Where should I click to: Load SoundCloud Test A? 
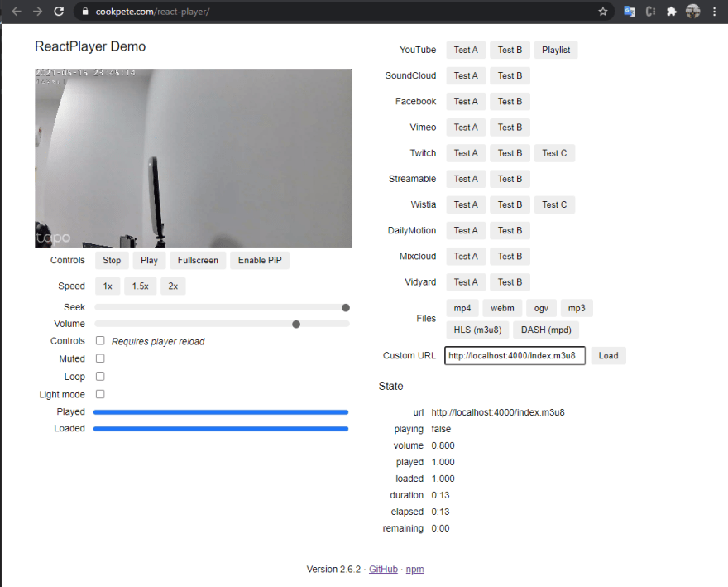[x=466, y=76]
